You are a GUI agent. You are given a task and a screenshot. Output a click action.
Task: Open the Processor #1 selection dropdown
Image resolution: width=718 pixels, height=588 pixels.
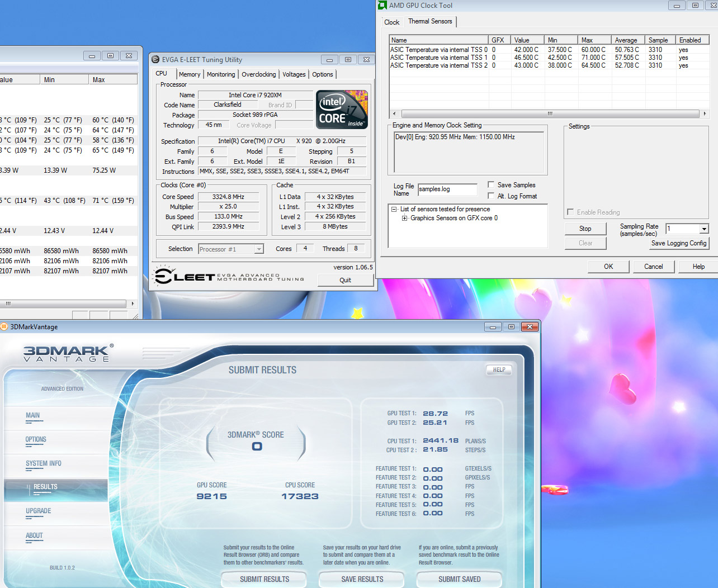tap(259, 249)
